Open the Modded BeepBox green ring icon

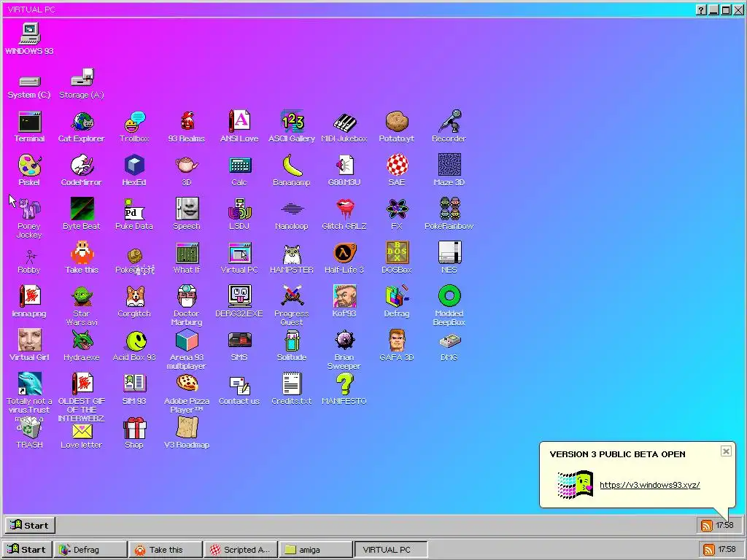click(449, 306)
